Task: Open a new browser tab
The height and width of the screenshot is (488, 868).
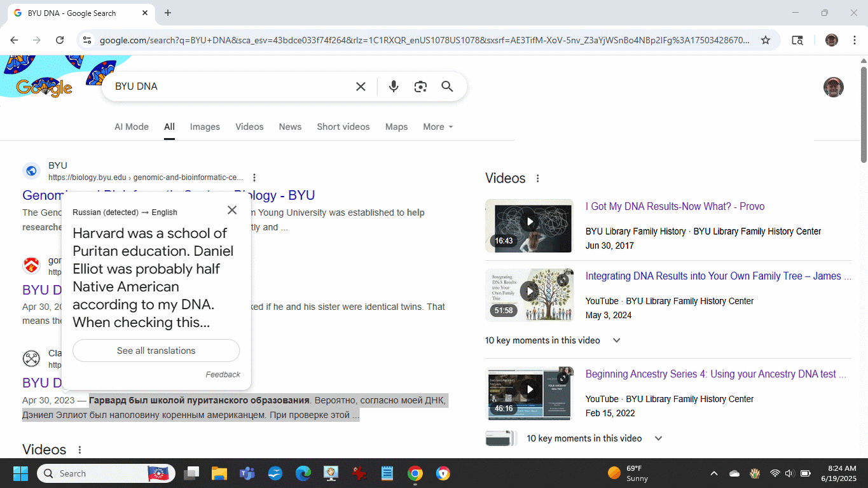Action: coord(168,13)
